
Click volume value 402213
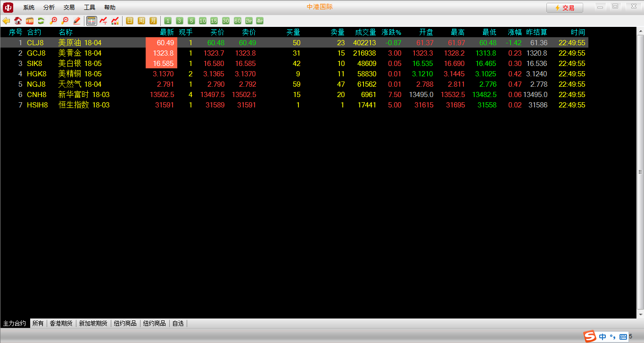(x=364, y=42)
